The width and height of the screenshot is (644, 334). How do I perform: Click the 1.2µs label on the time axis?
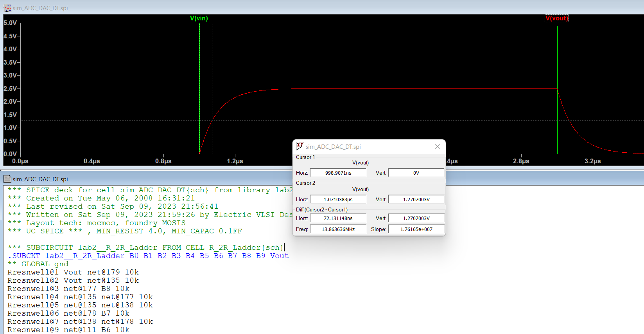[x=235, y=161]
